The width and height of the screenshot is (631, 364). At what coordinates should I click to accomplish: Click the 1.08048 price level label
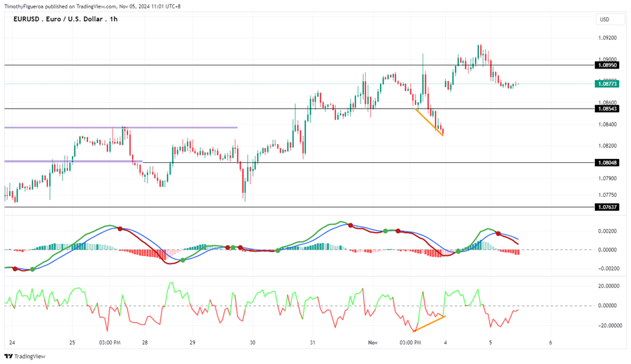coord(606,163)
